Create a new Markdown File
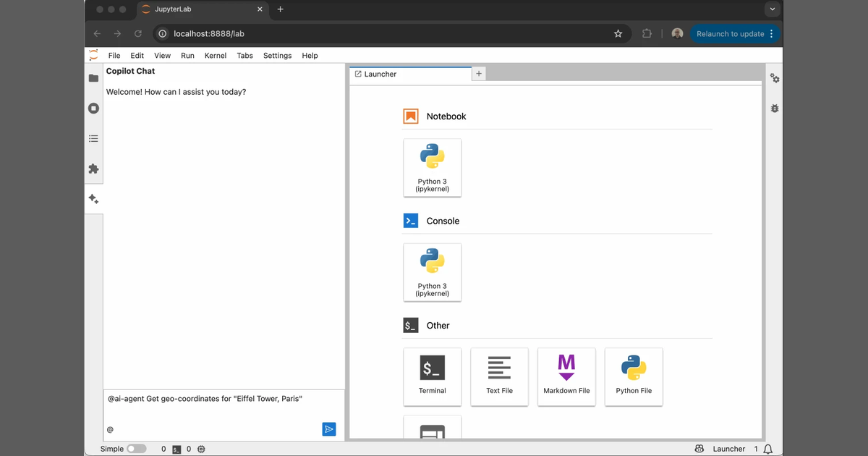Viewport: 868px width, 456px height. (566, 376)
